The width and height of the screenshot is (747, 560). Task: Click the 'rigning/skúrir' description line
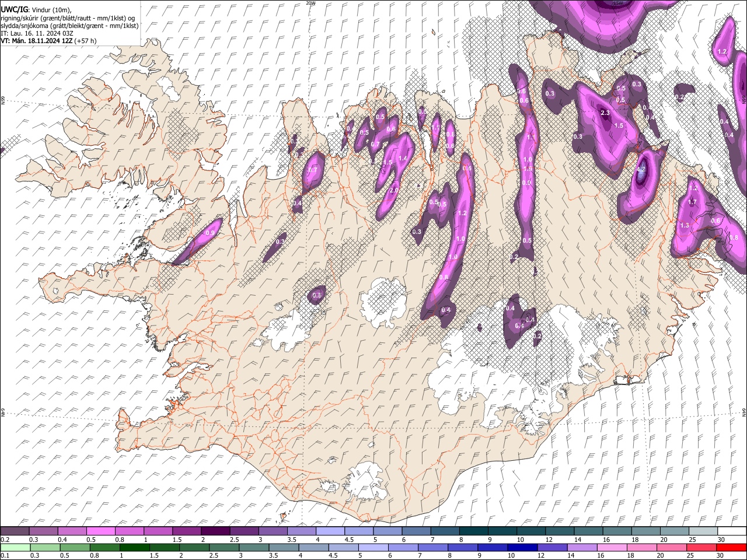tap(68, 17)
